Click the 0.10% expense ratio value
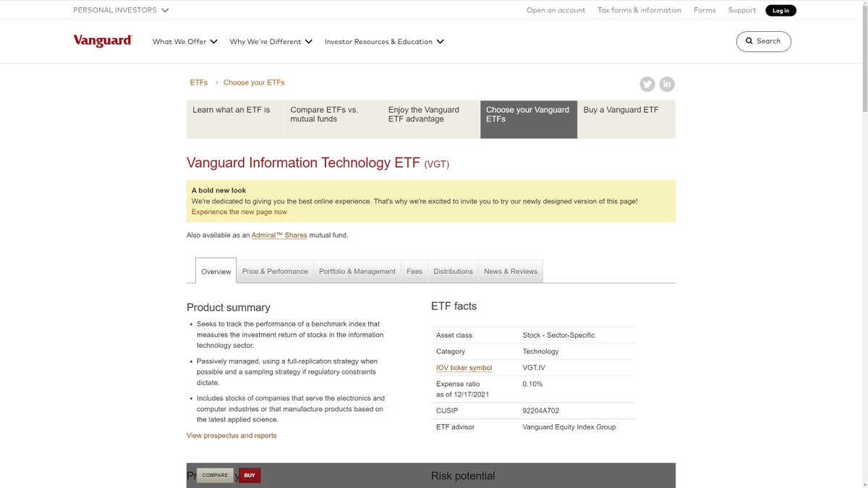This screenshot has width=868, height=488. 532,384
